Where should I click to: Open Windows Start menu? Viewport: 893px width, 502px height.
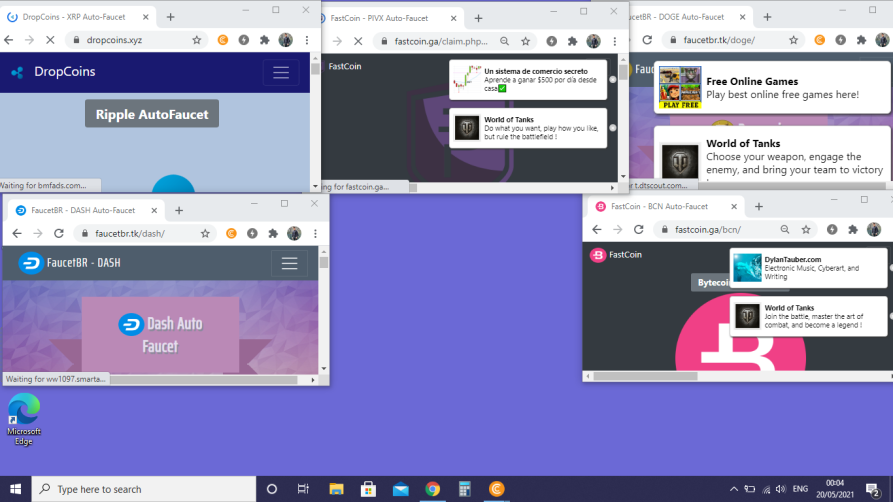tap(15, 489)
